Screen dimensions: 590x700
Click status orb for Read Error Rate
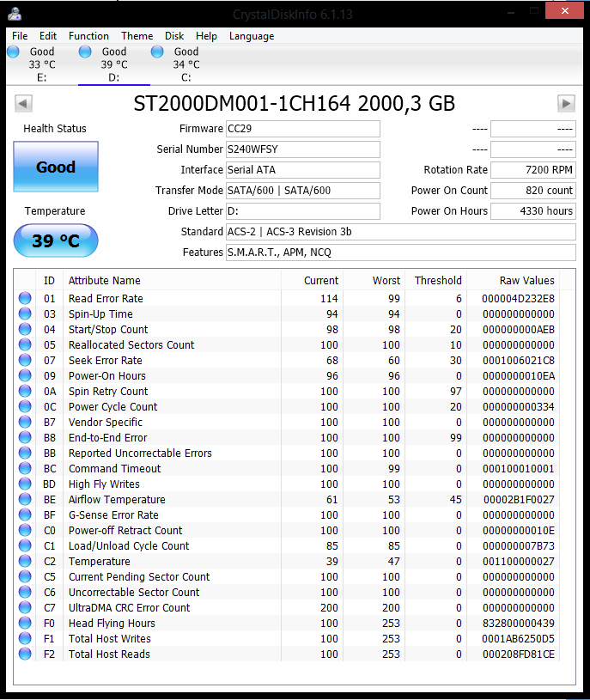pos(25,298)
